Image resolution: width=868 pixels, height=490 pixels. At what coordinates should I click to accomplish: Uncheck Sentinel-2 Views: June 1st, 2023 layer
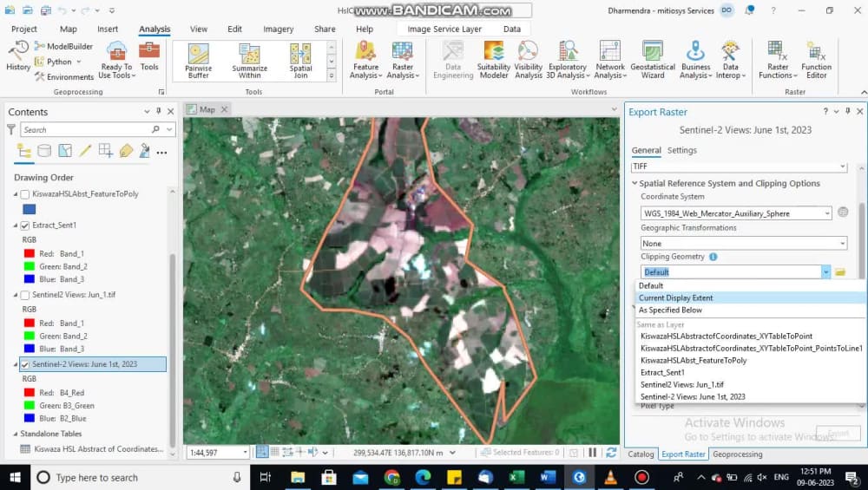pyautogui.click(x=25, y=364)
